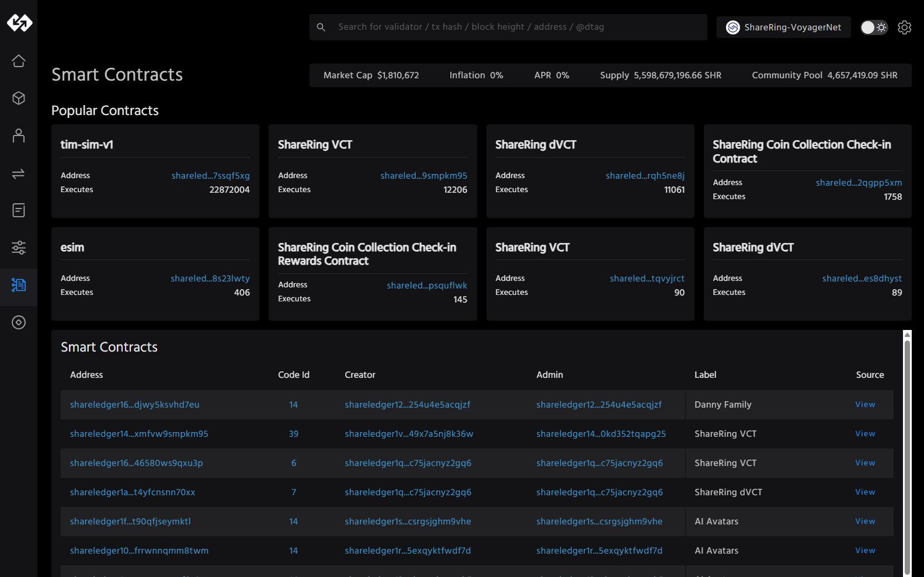Open contract shareledger16...46580ws9qxu3p
The image size is (924, 577).
click(x=137, y=463)
